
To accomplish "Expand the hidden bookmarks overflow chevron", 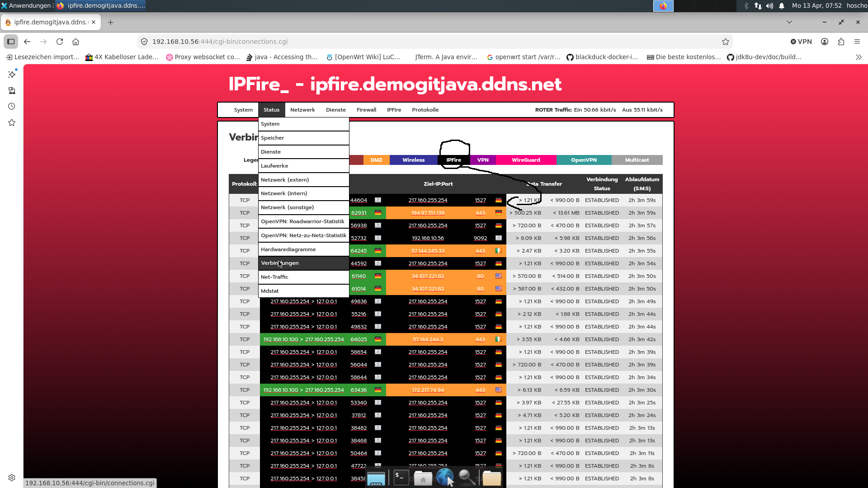I will coord(859,57).
